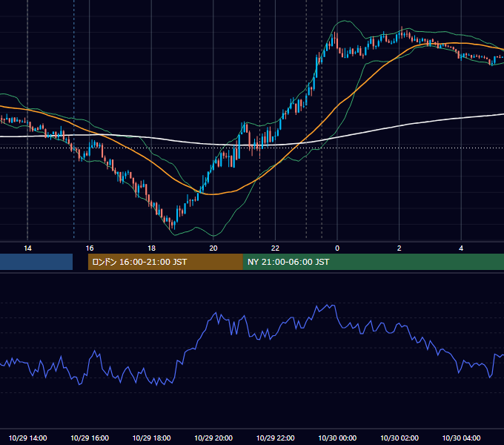Image resolution: width=504 pixels, height=445 pixels.
Task: Click the 10/30 04:00 date label
Action: [461, 438]
